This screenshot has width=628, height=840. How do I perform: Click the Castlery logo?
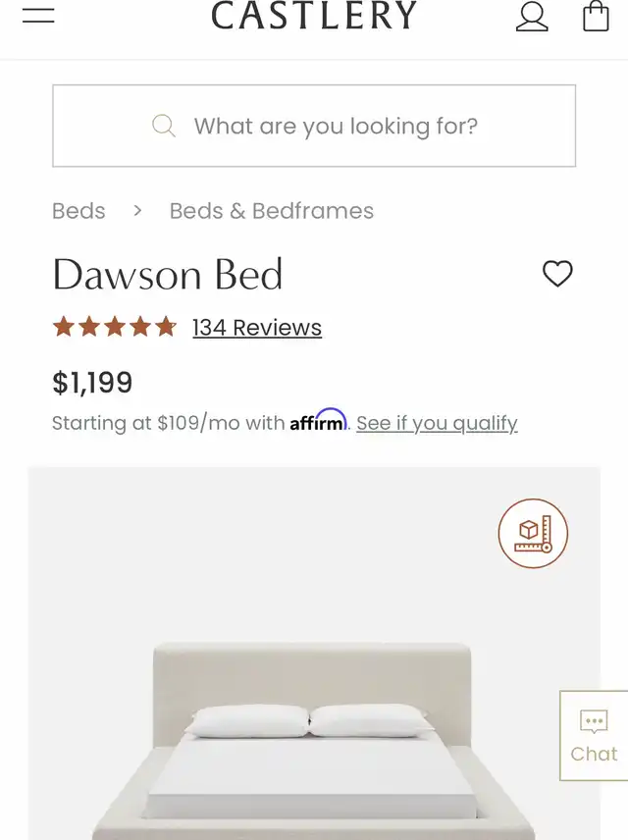click(x=314, y=16)
